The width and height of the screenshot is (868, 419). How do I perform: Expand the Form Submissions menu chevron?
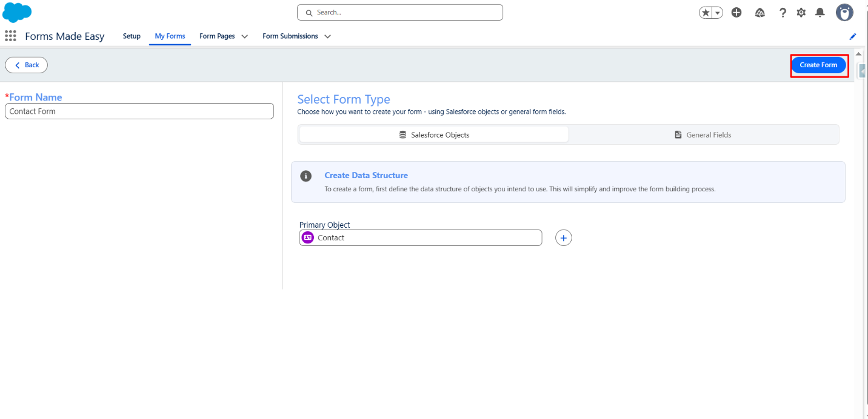pyautogui.click(x=328, y=36)
